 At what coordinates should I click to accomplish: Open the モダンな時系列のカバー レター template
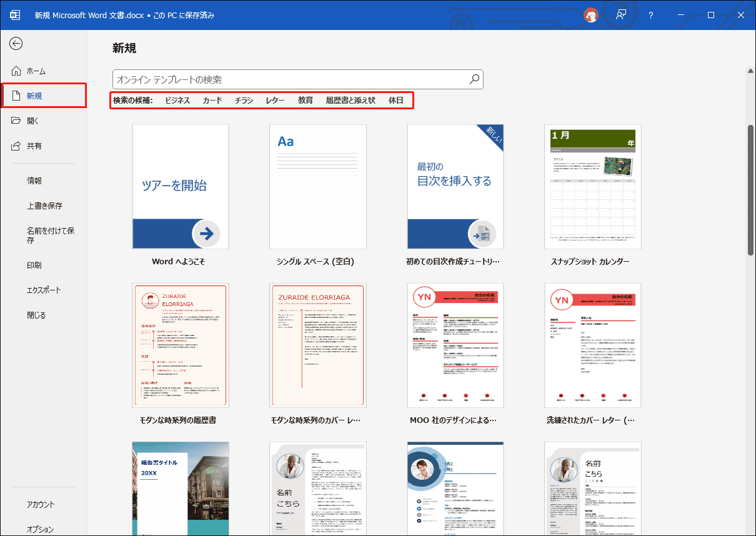[318, 345]
